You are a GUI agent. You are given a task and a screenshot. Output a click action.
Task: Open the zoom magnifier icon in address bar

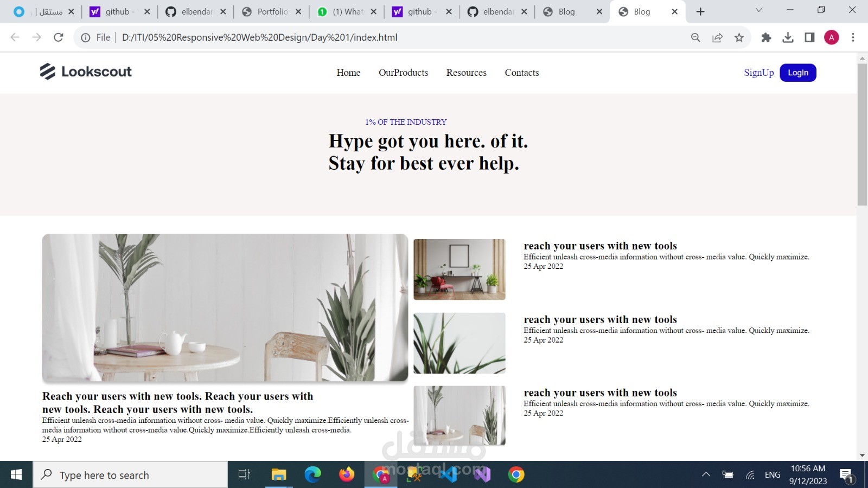tap(695, 37)
